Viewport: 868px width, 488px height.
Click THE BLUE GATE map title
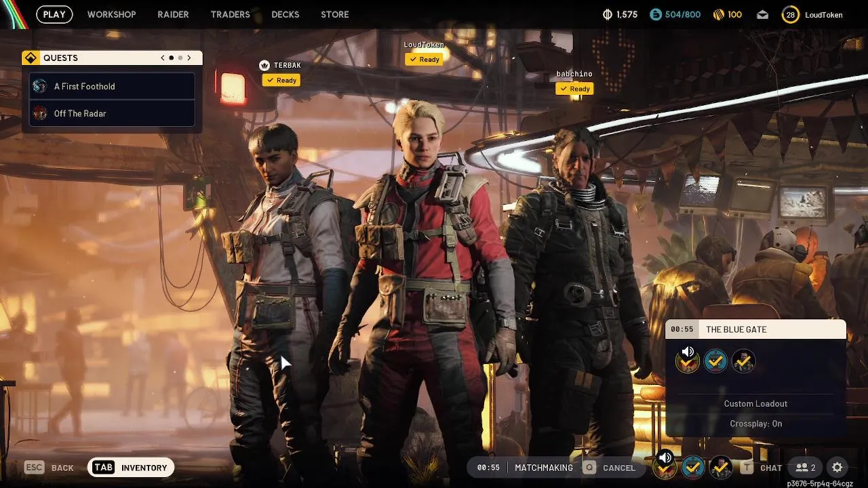tap(736, 329)
